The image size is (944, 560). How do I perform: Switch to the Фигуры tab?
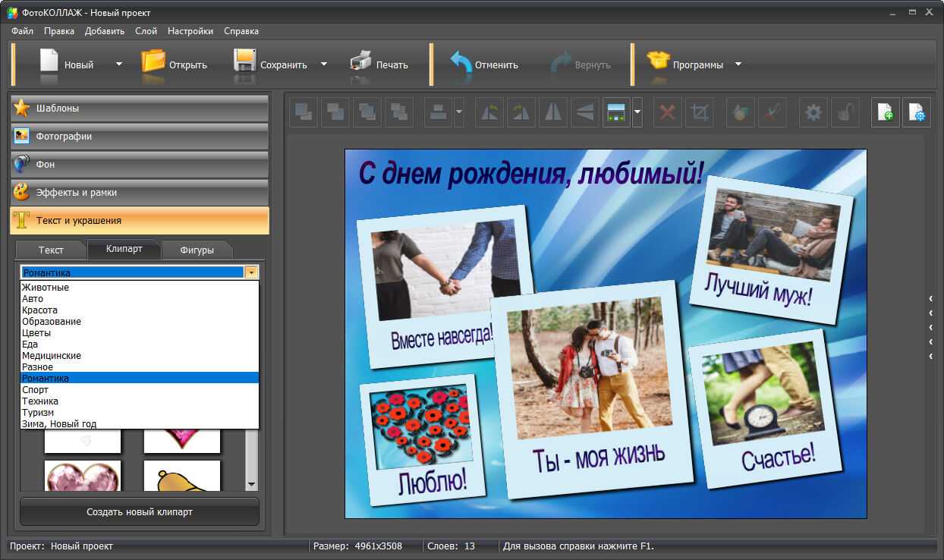tap(197, 250)
